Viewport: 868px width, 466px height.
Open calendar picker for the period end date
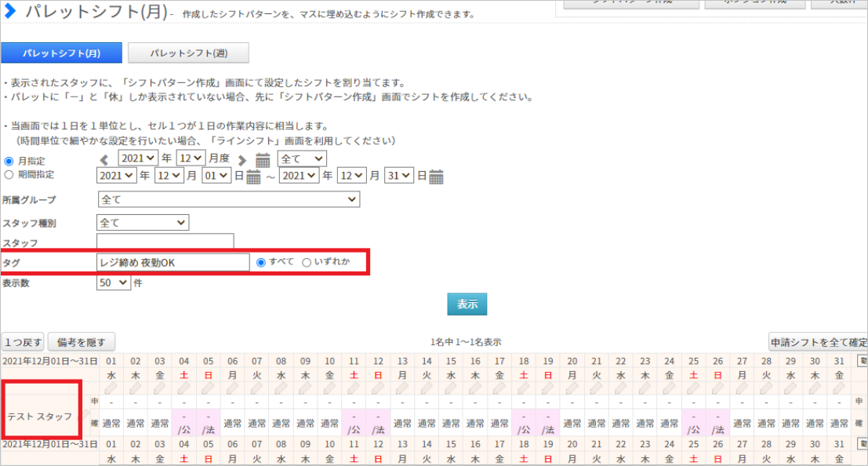pyautogui.click(x=436, y=177)
